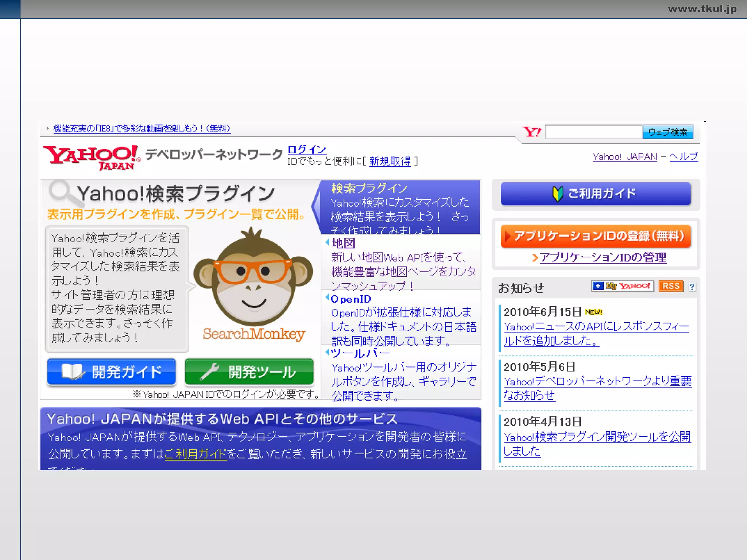Click the RSS feed icon
The width and height of the screenshot is (747, 560).
(x=671, y=286)
